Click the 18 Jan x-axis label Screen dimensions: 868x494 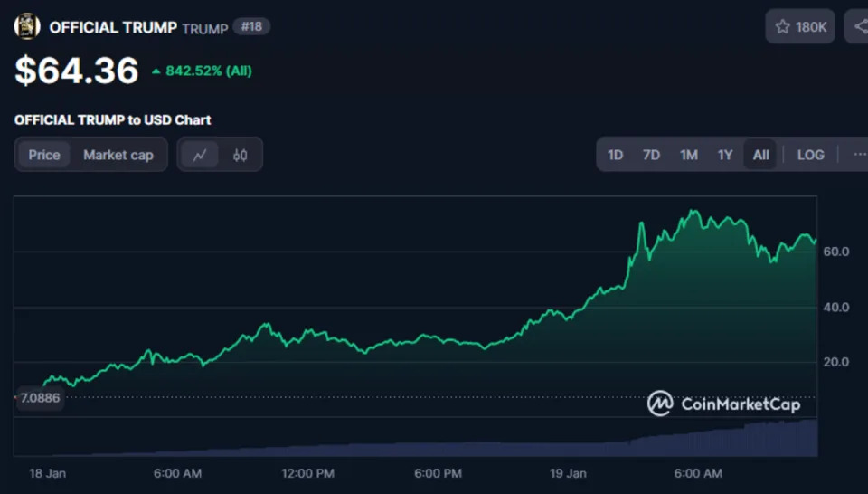(x=48, y=473)
